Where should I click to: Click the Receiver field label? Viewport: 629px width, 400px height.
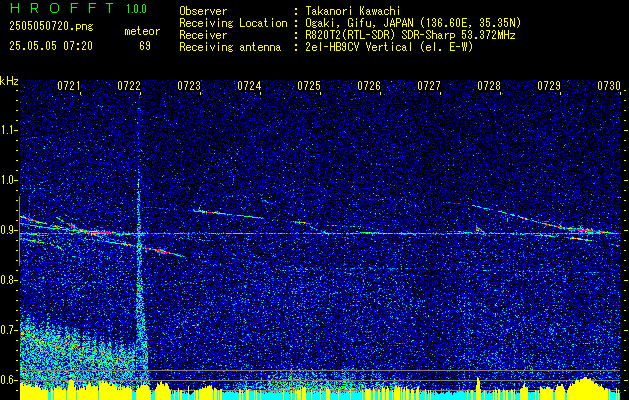pyautogui.click(x=203, y=35)
